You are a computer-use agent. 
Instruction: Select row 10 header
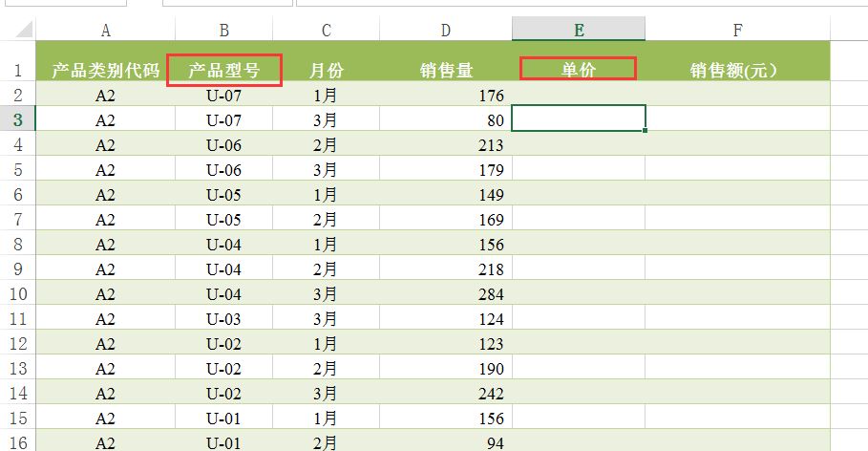[18, 293]
